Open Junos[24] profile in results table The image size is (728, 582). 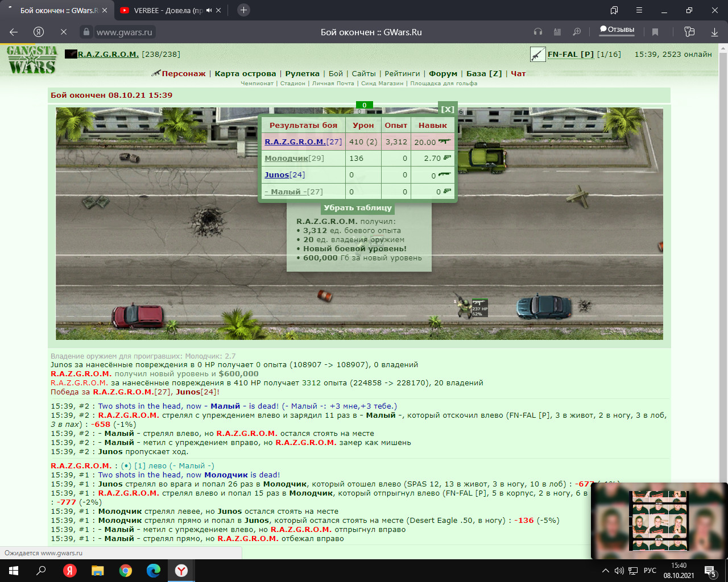(284, 175)
